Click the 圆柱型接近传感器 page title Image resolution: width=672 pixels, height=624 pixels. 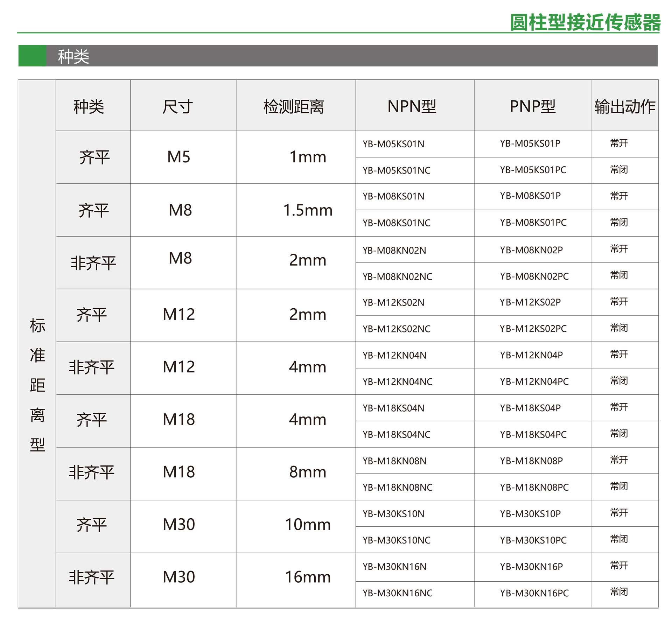pos(585,22)
